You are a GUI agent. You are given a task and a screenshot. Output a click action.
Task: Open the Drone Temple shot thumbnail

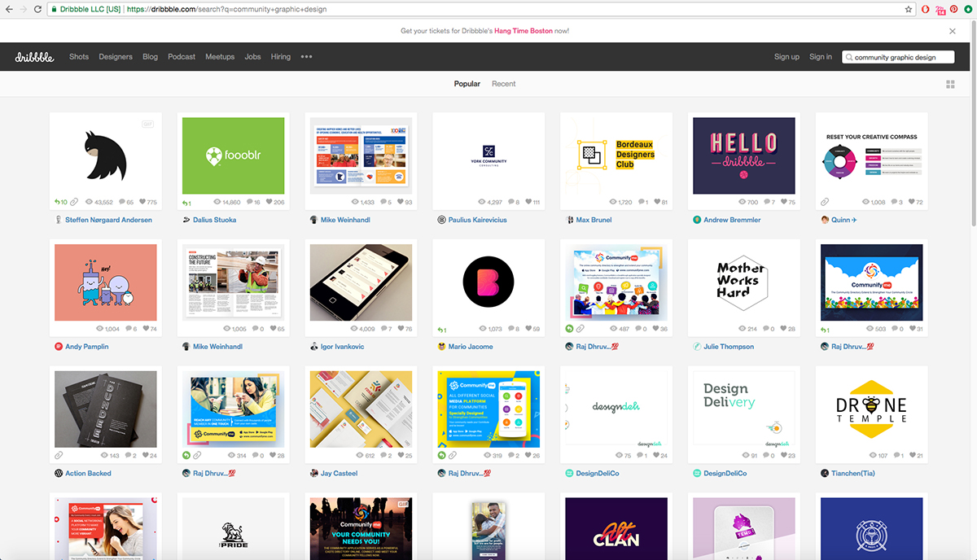[x=870, y=405]
